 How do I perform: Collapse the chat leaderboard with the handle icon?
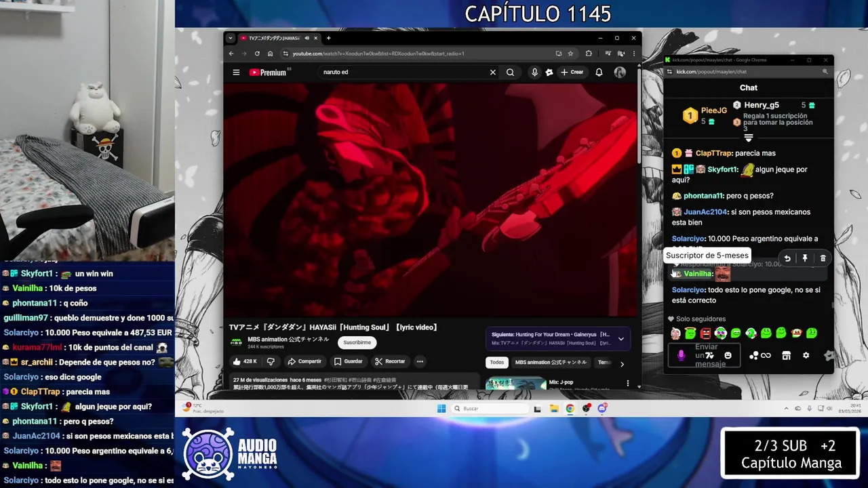click(x=749, y=138)
